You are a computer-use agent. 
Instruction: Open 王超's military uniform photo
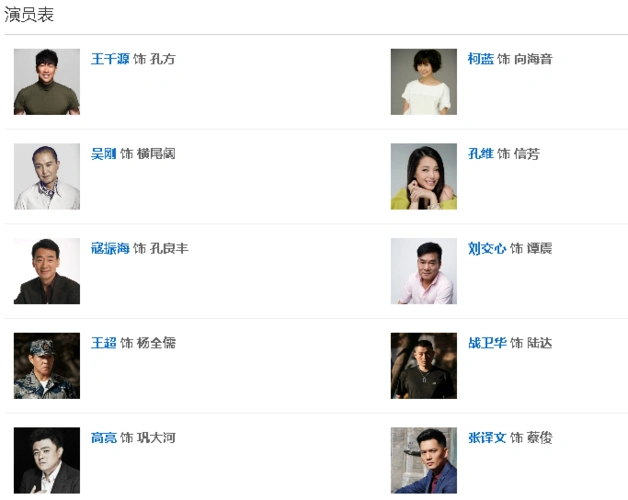pos(47,366)
